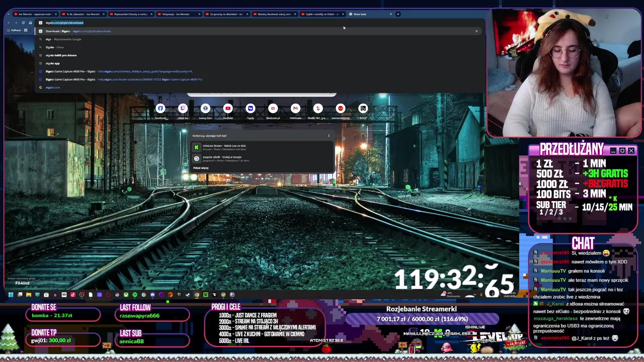644x362 pixels.
Task: Reload the current browser page
Action: coord(23,23)
